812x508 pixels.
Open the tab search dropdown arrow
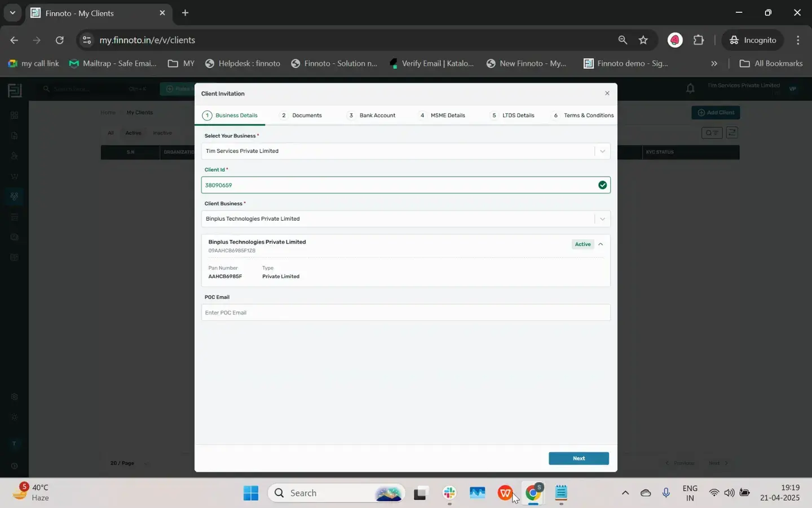point(12,12)
